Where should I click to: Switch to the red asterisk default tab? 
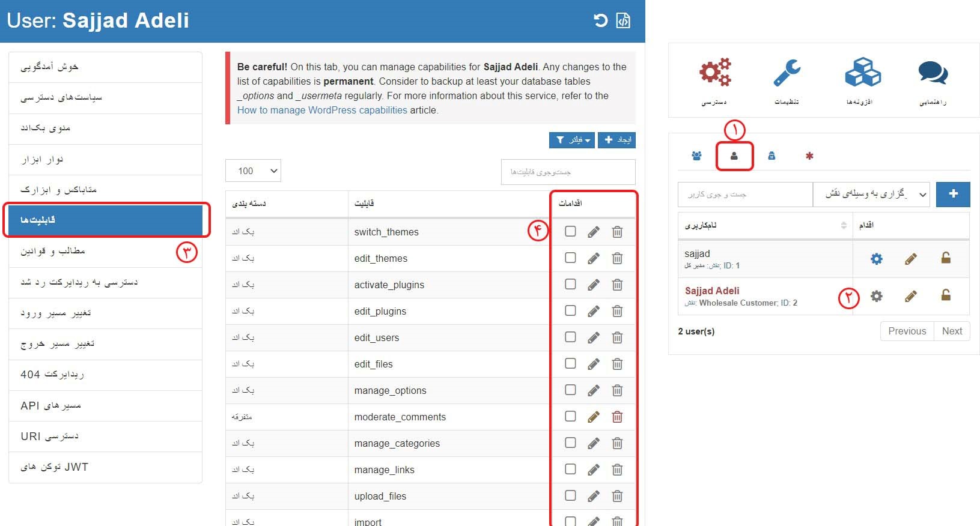[x=809, y=156]
